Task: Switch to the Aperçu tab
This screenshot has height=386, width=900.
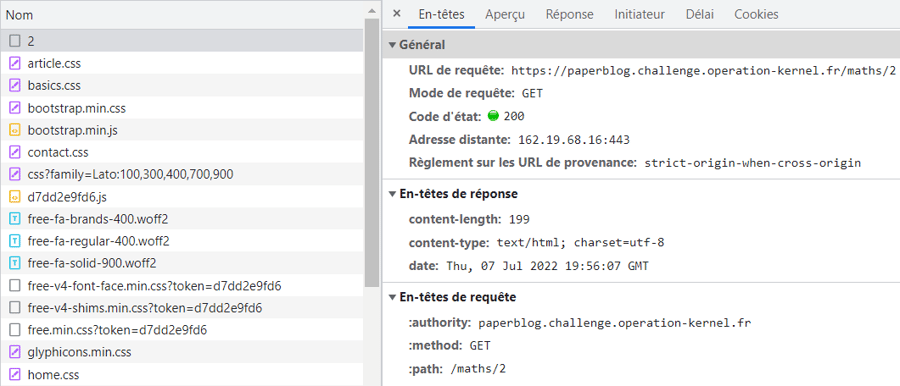Action: [505, 14]
